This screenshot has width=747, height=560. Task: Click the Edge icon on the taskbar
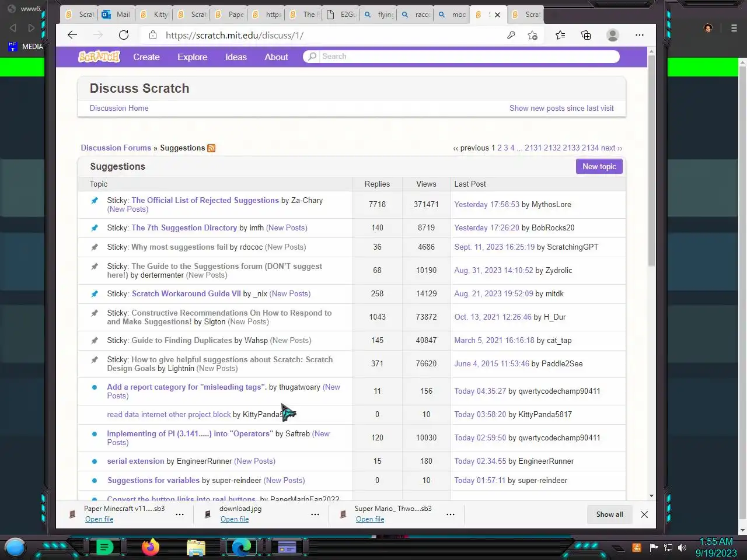(241, 547)
